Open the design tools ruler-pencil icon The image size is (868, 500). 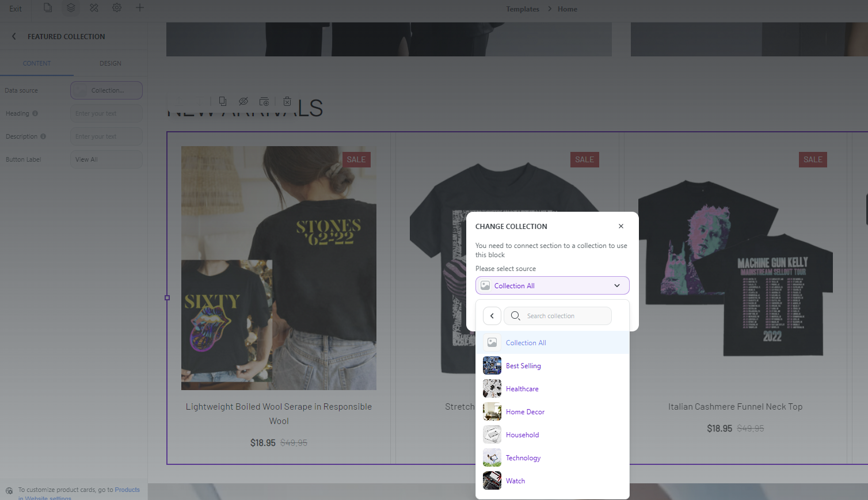(x=94, y=8)
